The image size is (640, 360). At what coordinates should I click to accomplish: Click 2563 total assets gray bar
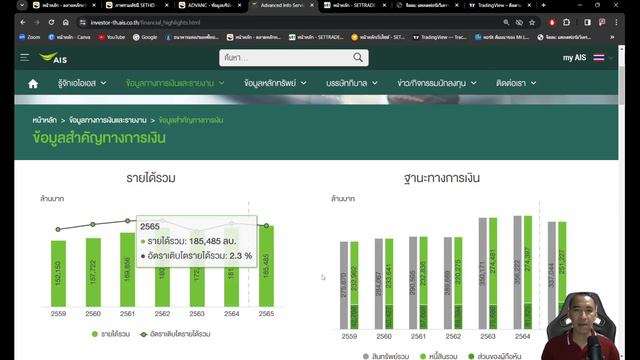coord(483,273)
